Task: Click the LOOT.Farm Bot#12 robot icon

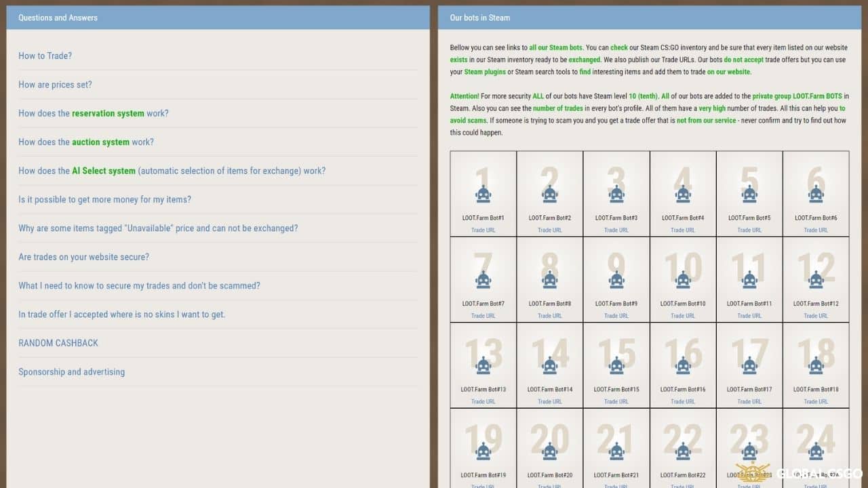Action: (x=815, y=280)
